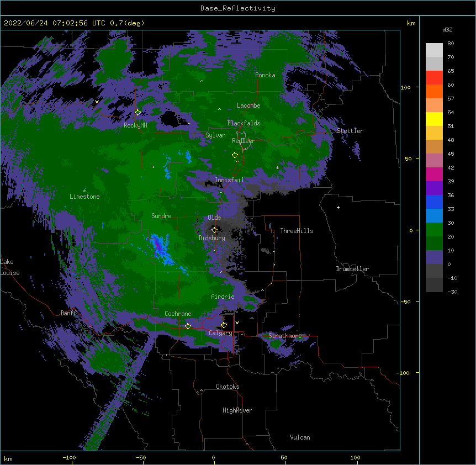Select the Olds city label
Viewport: 476px width, 465px height.
point(214,218)
